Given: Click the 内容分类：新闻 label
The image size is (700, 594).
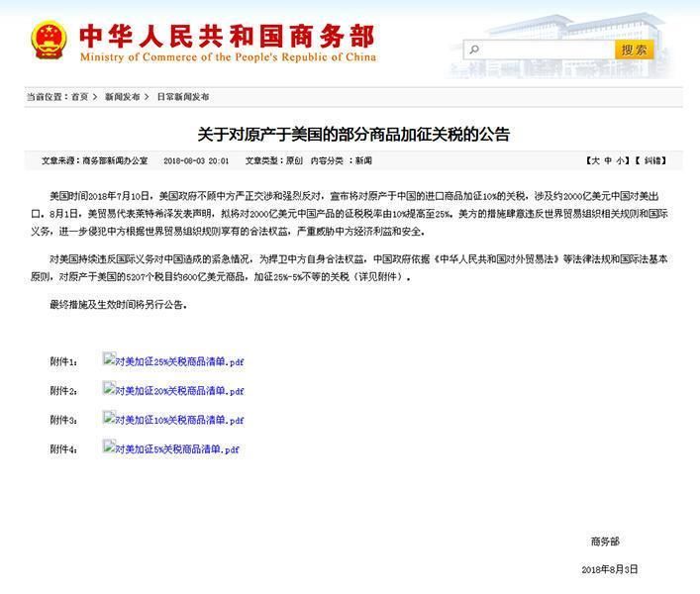Looking at the screenshot, I should tap(341, 160).
